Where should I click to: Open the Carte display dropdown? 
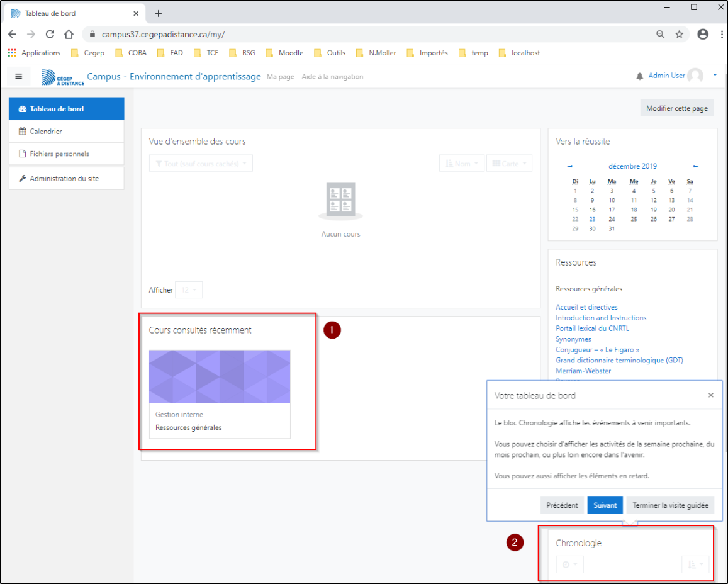pyautogui.click(x=509, y=164)
